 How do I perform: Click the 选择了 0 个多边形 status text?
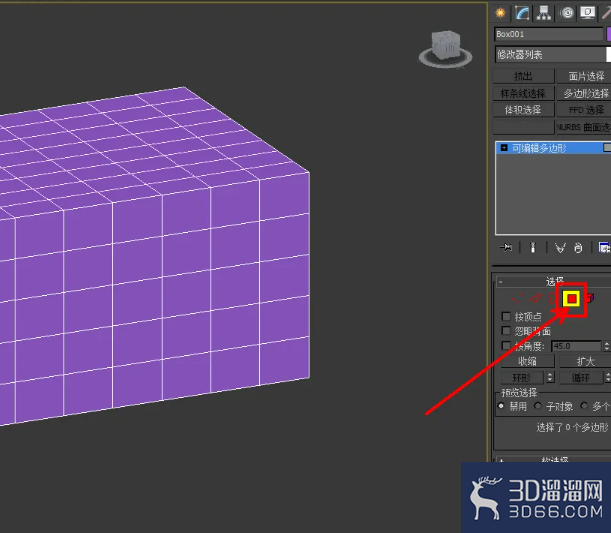572,427
